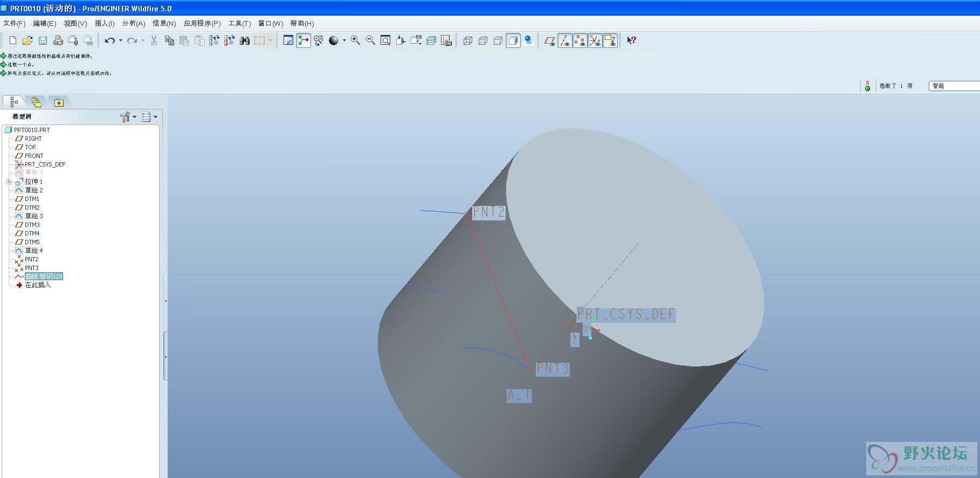Zoom out with the magnifier minus icon
Image resolution: width=980 pixels, height=478 pixels.
(x=370, y=40)
